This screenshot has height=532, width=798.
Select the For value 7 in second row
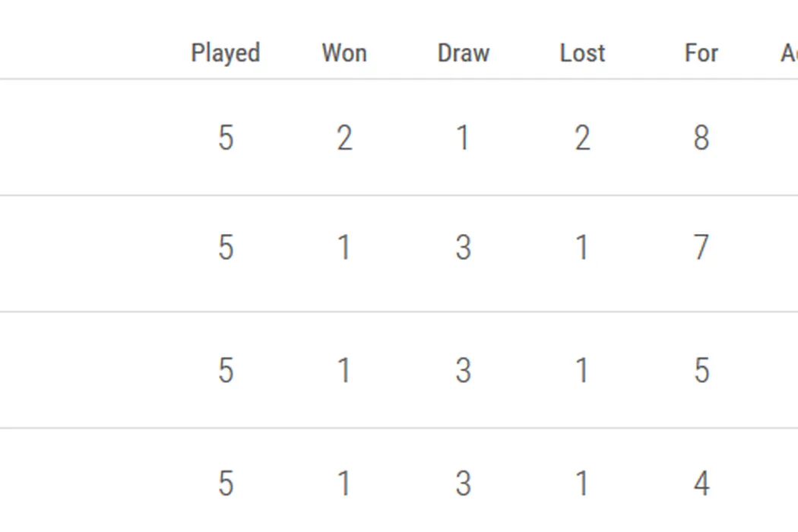pyautogui.click(x=701, y=248)
